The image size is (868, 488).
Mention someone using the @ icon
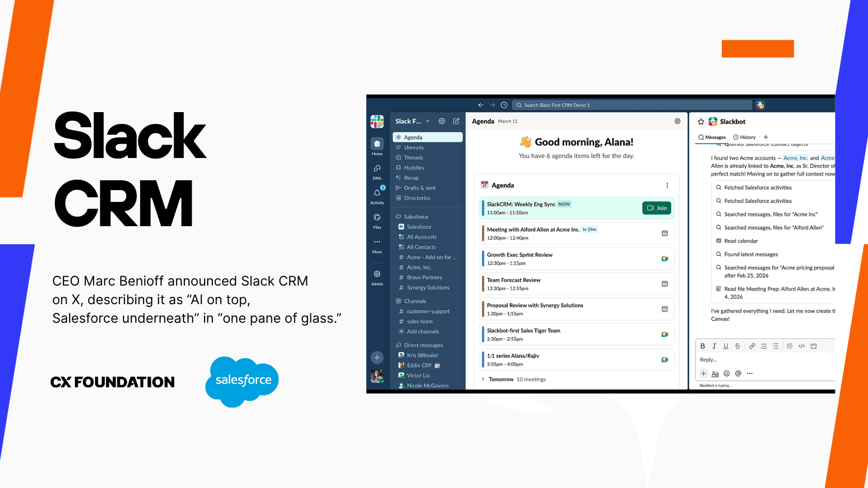[x=738, y=373]
